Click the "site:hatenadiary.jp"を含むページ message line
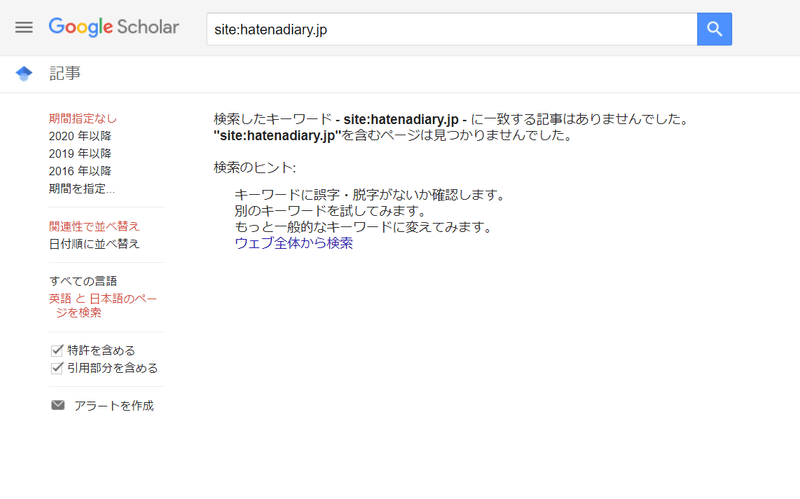Screen dimensions: 800x499 (x=393, y=135)
